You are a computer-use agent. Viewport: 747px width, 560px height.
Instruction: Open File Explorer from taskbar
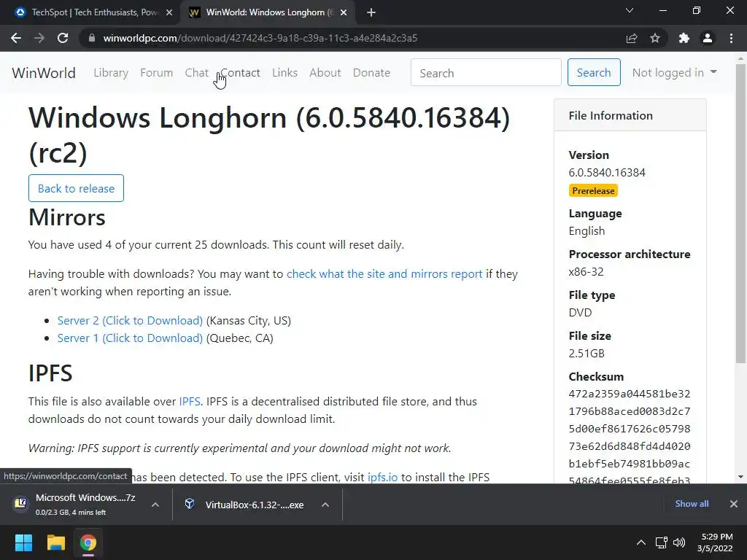coord(55,542)
